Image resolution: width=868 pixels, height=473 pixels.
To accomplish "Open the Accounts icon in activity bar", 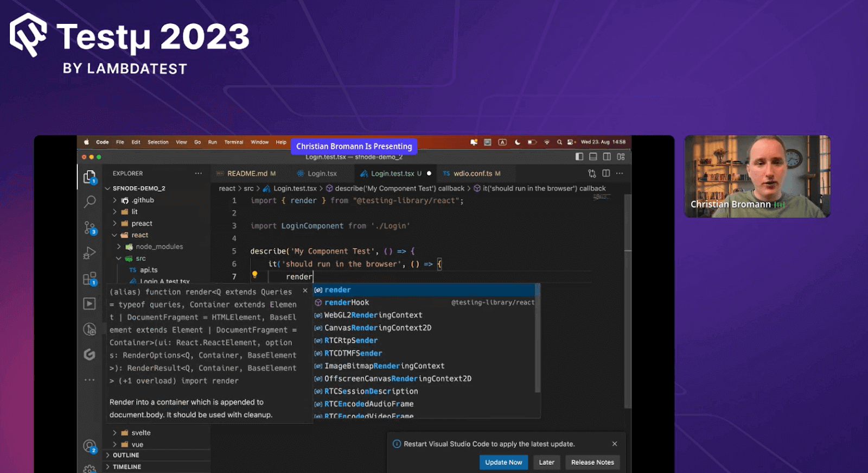I will [x=90, y=446].
